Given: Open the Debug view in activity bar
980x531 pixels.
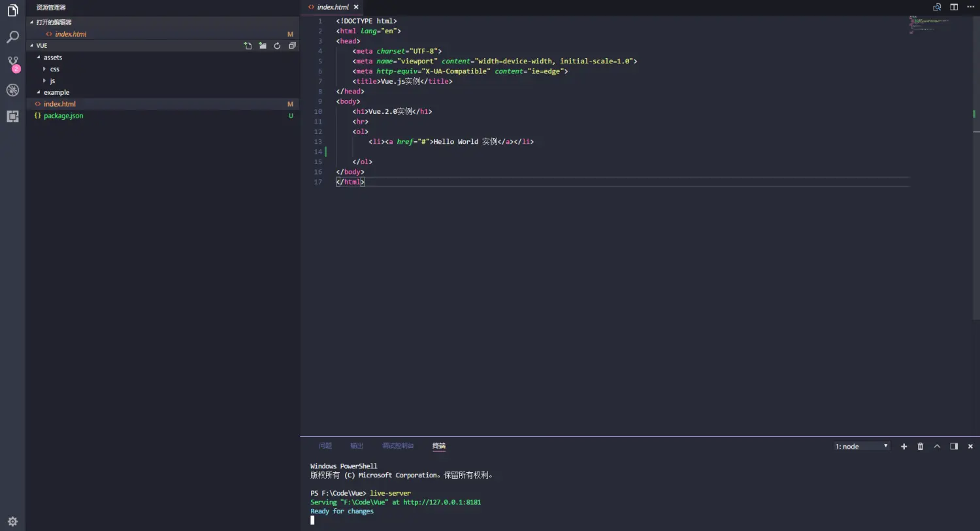Looking at the screenshot, I should [12, 90].
